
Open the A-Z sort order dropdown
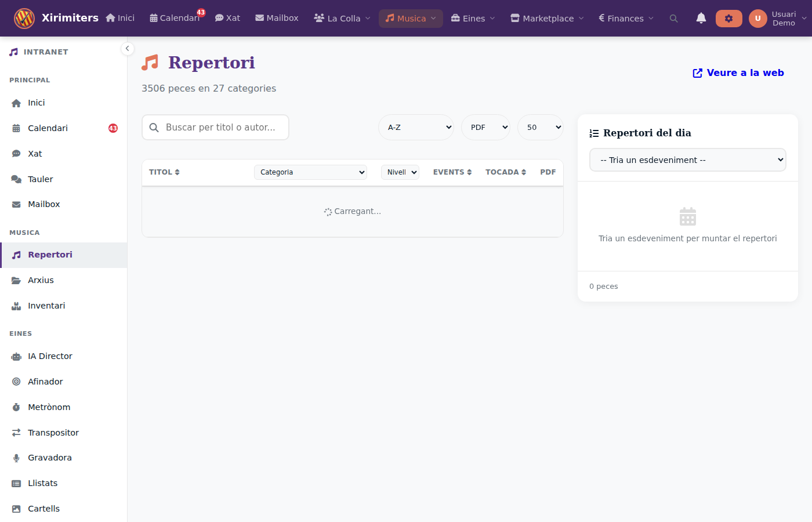[416, 128]
